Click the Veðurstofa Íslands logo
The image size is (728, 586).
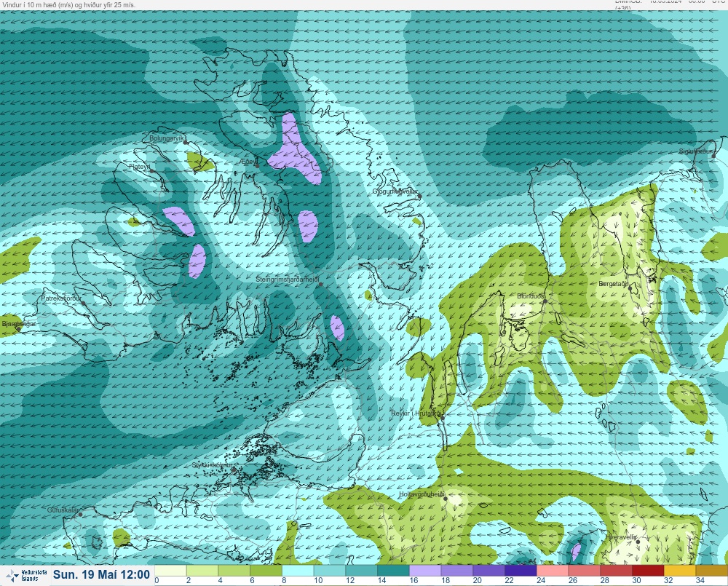pos(25,576)
